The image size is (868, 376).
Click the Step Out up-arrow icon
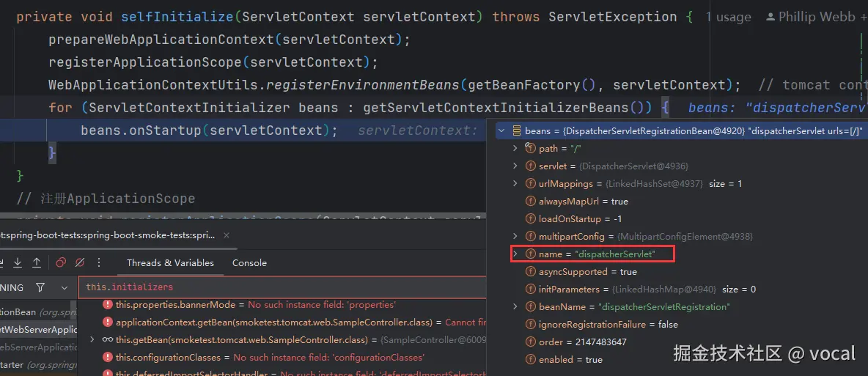pyautogui.click(x=37, y=262)
